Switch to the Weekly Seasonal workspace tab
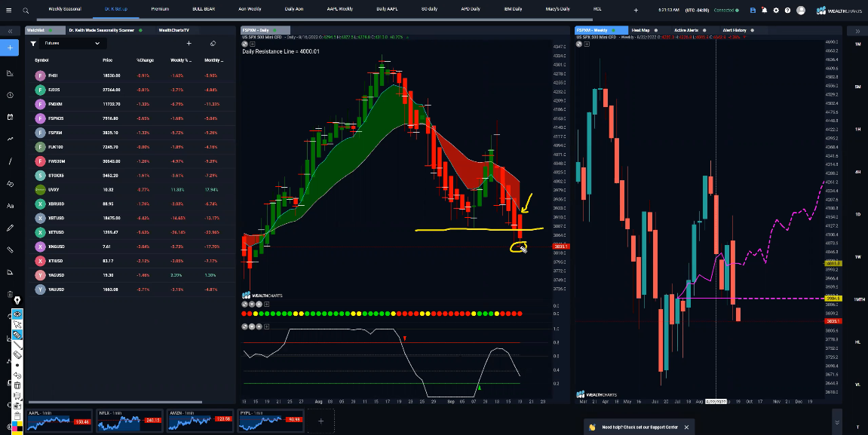This screenshot has width=868, height=435. pos(65,9)
